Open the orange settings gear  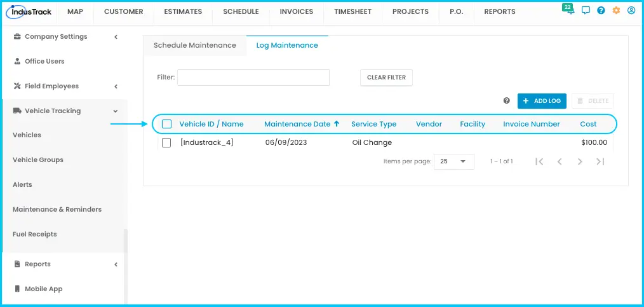616,11
